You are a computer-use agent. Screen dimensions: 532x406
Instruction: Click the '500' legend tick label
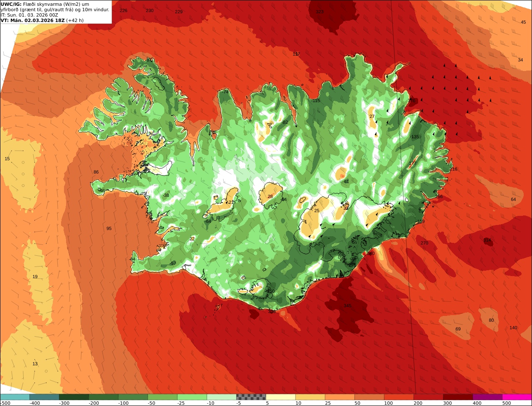(506, 403)
